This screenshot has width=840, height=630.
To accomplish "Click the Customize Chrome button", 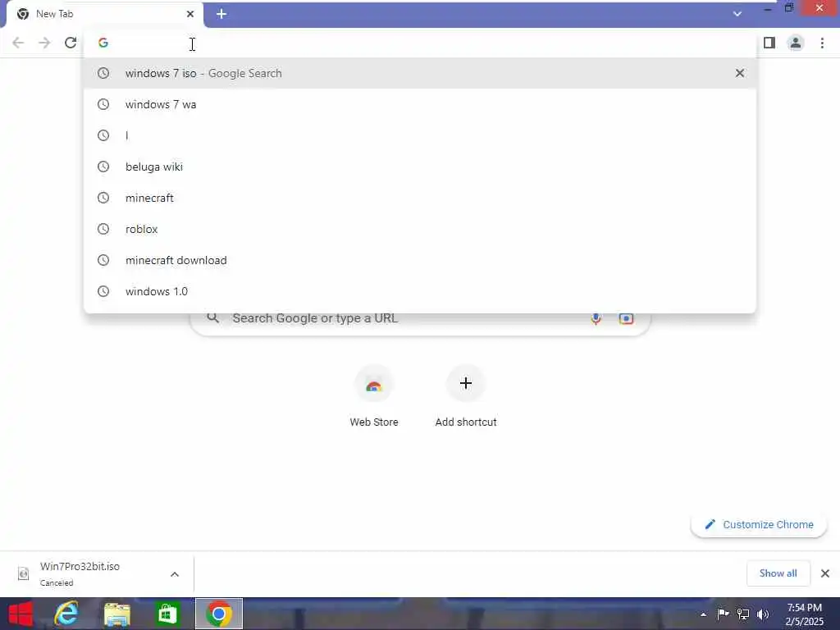I will (759, 524).
